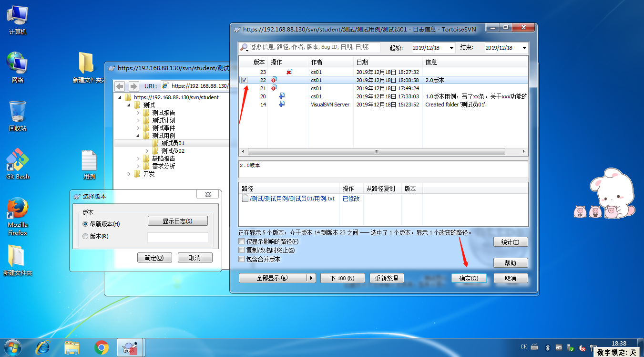Select the 最新版本(H) radio button

coord(85,224)
